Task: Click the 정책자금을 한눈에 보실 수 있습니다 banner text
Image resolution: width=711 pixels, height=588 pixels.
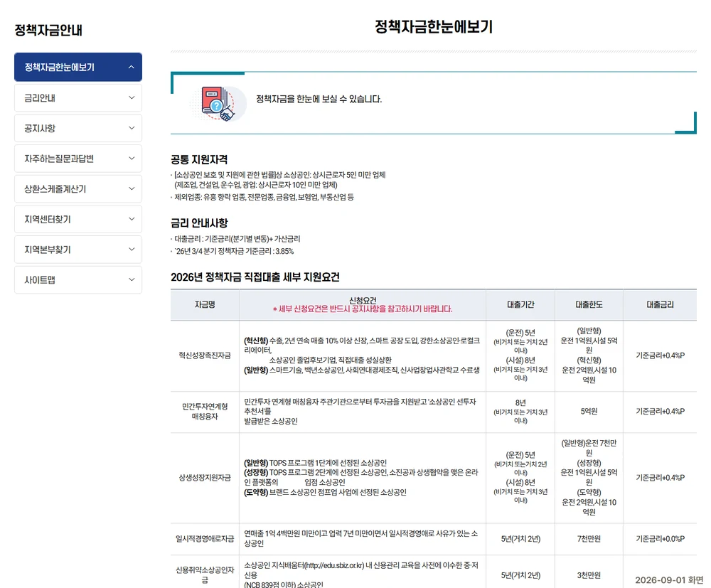Action: pos(319,100)
